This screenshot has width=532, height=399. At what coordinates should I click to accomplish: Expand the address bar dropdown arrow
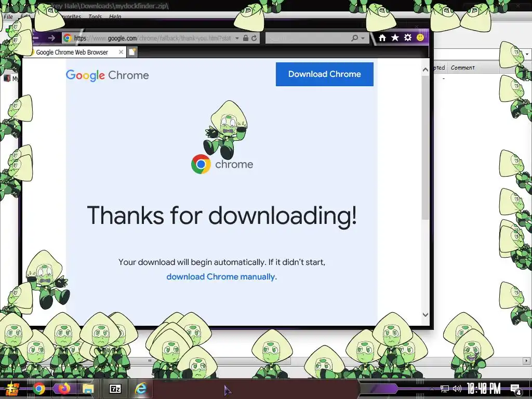[237, 38]
